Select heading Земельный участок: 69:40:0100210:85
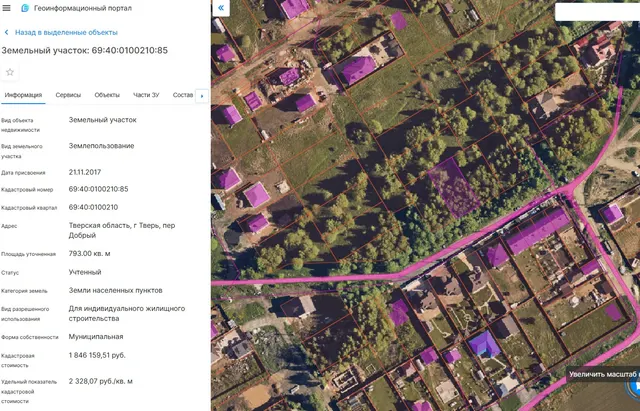The image size is (640, 411). point(84,51)
